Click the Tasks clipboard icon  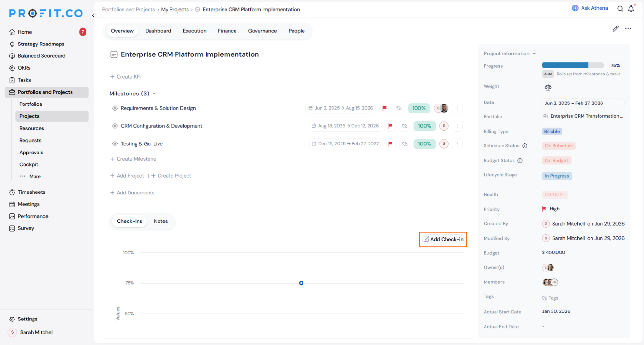(12, 80)
